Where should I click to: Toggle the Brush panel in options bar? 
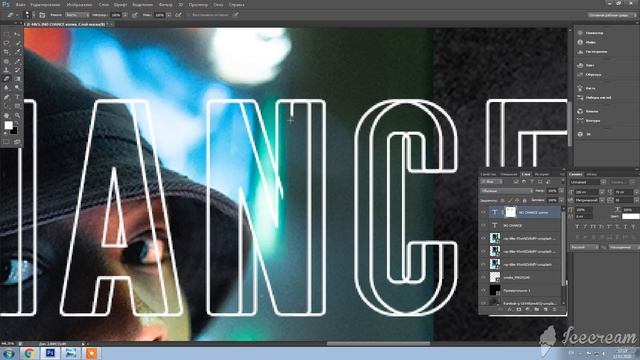[42, 15]
